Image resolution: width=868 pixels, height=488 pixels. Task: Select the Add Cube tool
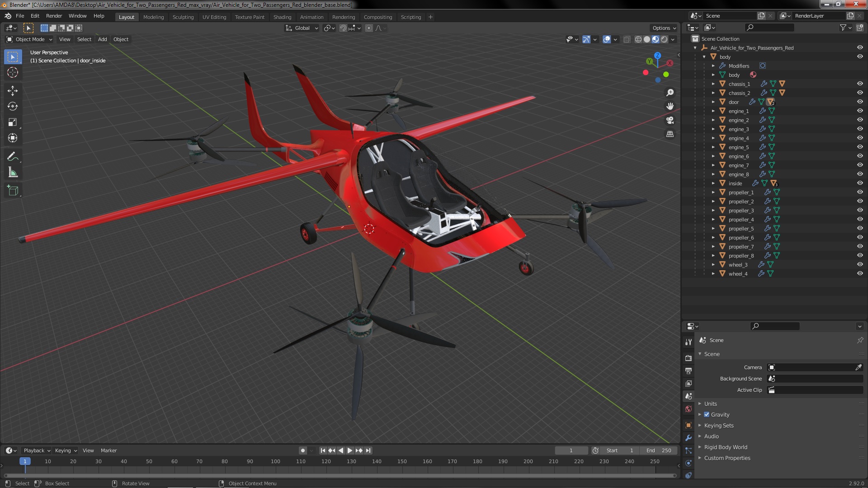13,191
